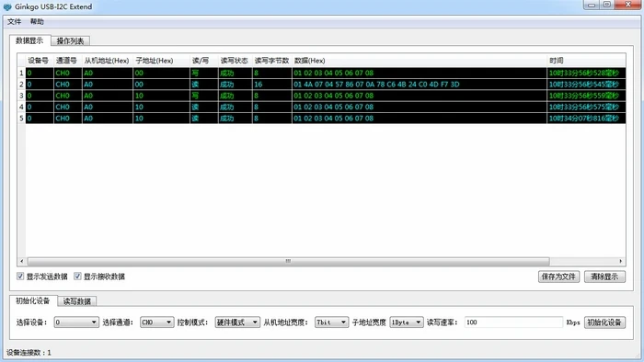Click the 设备连接数：1 status text
The image size is (644, 362).
[29, 353]
